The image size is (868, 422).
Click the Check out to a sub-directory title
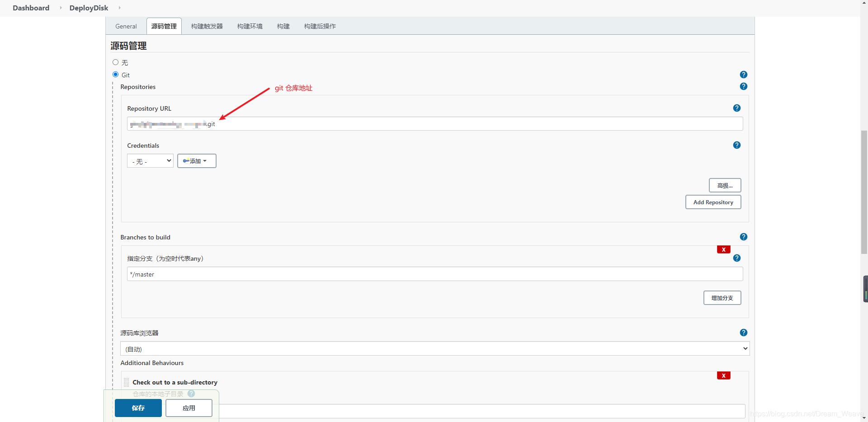tap(175, 382)
